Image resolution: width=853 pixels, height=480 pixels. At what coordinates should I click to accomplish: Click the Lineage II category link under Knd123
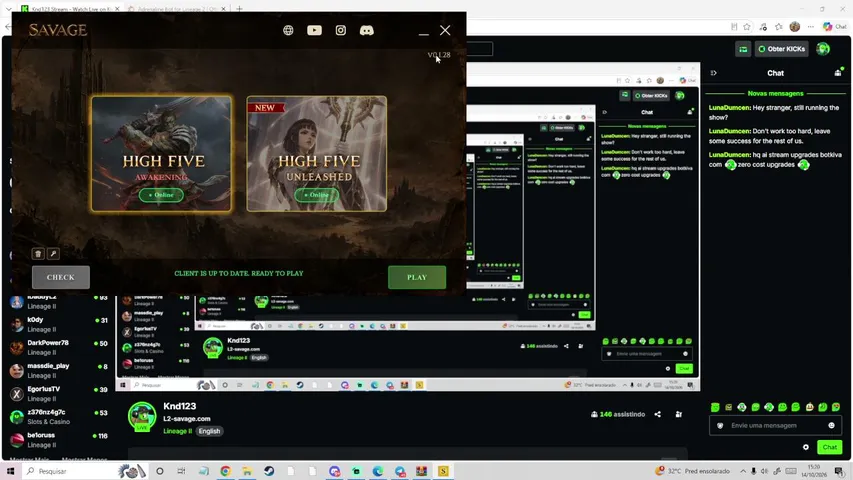coord(177,431)
